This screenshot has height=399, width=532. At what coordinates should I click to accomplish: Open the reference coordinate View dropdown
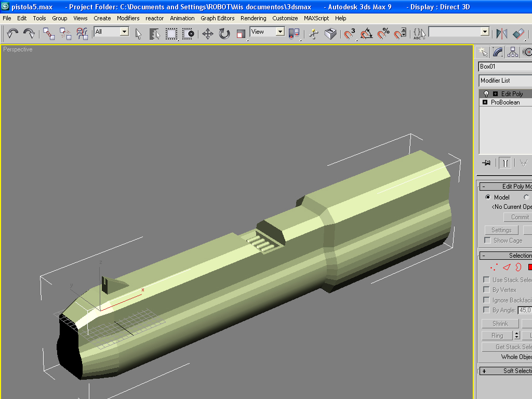280,32
